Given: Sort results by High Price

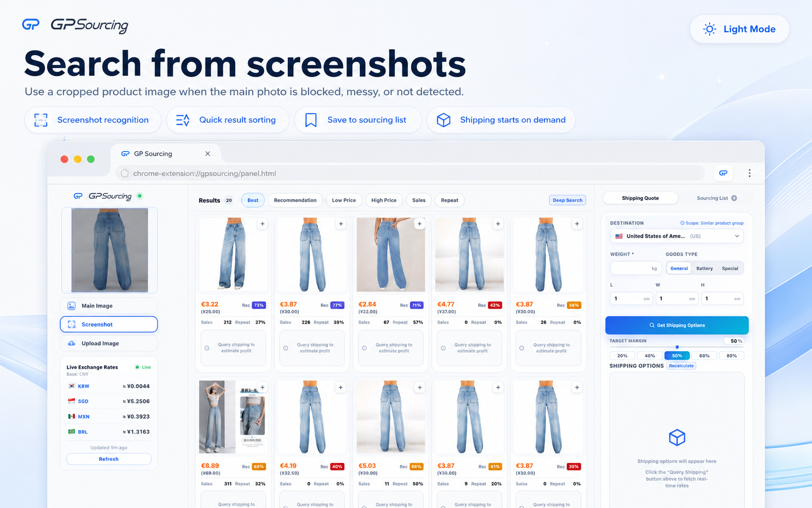Looking at the screenshot, I should coord(384,200).
